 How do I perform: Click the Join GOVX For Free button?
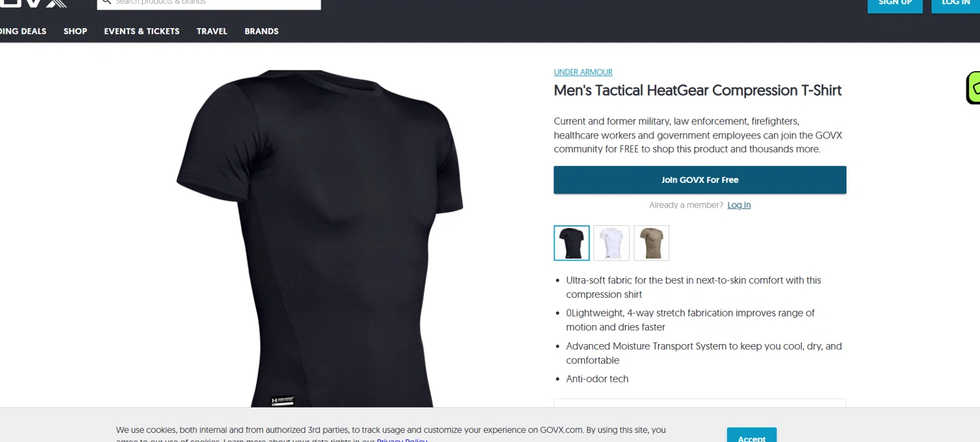tap(700, 180)
